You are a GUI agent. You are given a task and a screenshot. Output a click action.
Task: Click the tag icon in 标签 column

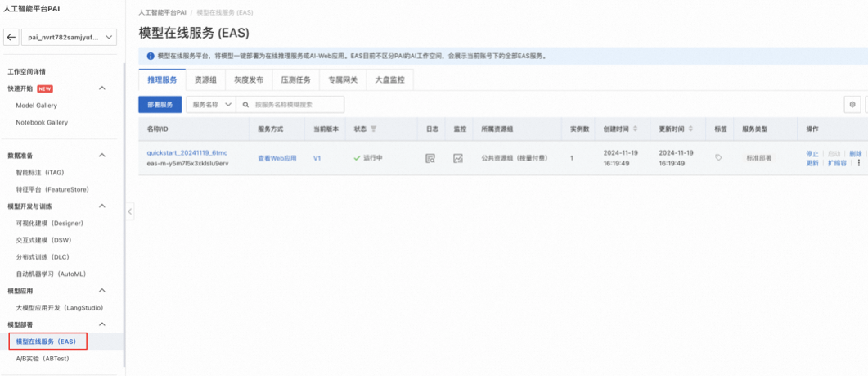pyautogui.click(x=718, y=157)
